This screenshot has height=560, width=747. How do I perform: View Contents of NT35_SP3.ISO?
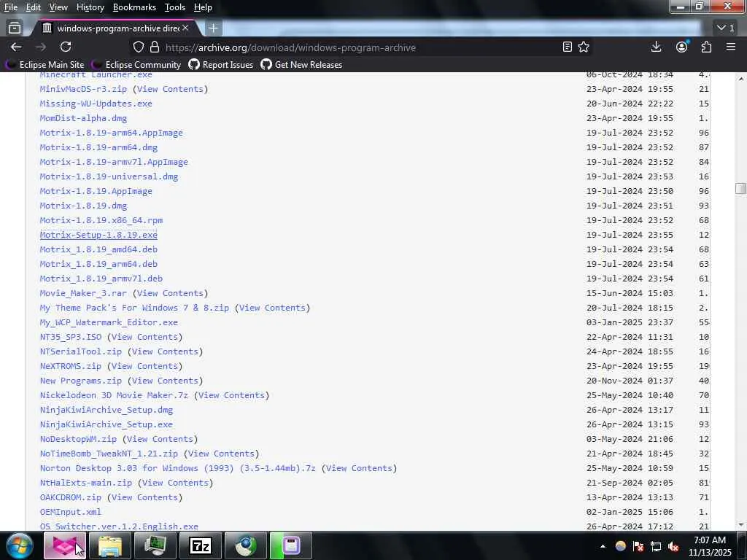144,337
